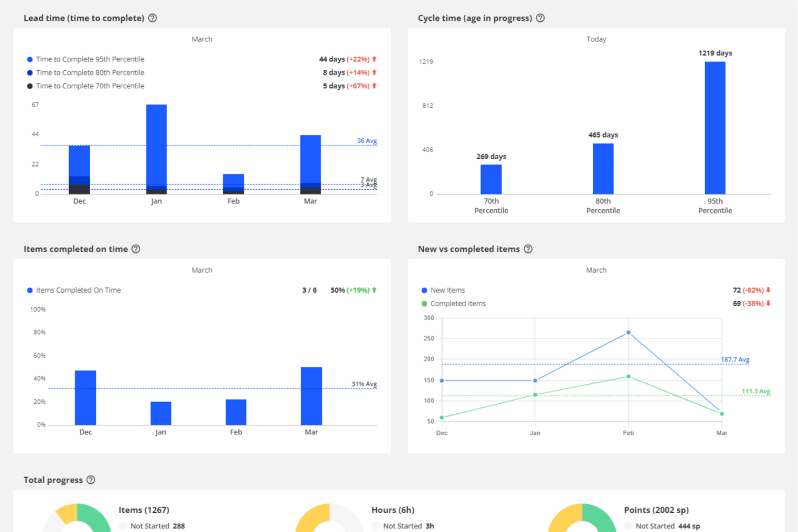This screenshot has height=532, width=798.
Task: Select the 80th Percentile cycle time bar
Action: click(603, 169)
